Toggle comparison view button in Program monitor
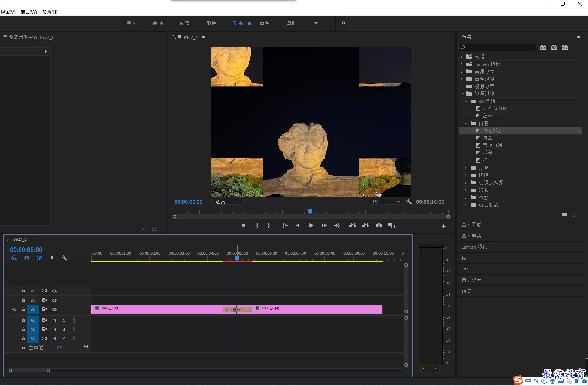 coord(392,226)
